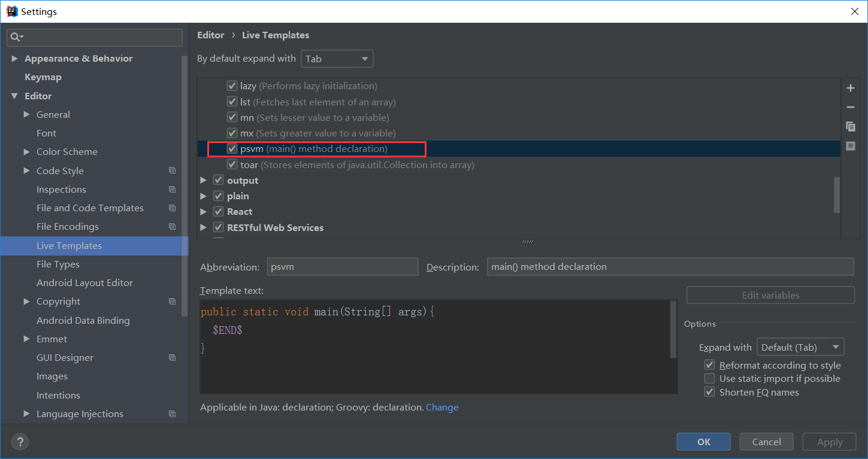868x459 pixels.
Task: Click the add template plus icon
Action: click(850, 89)
